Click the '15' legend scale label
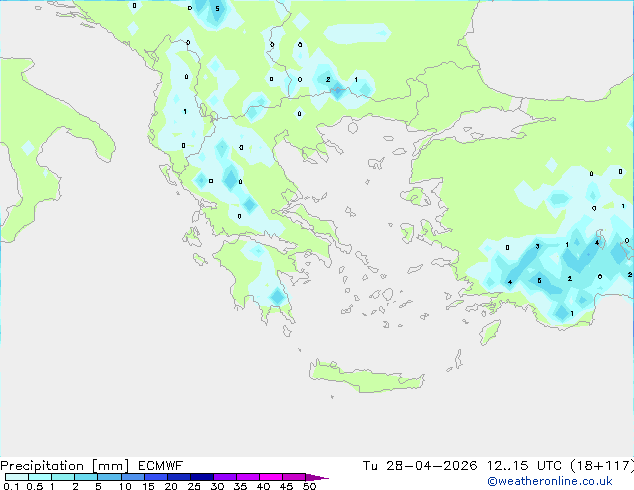 point(148,486)
